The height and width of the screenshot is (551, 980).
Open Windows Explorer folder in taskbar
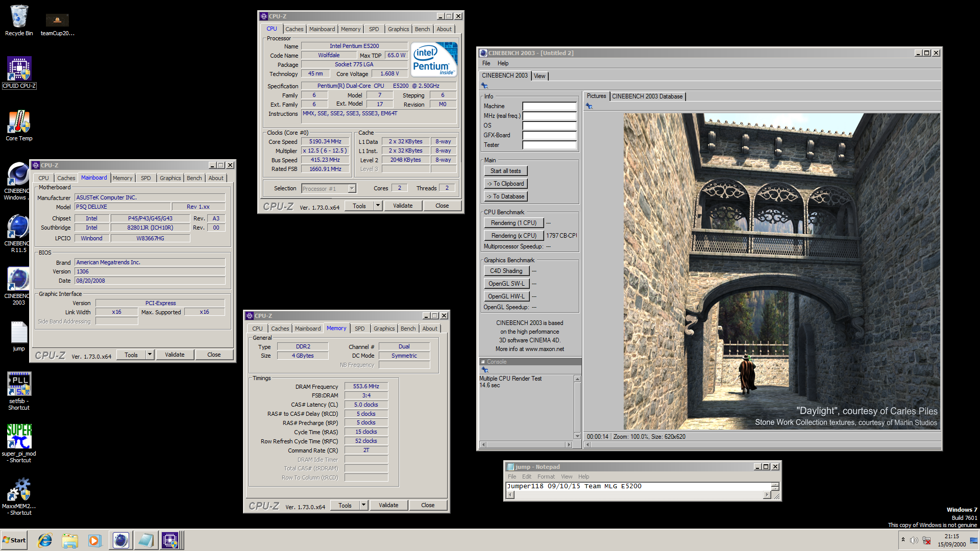click(70, 540)
